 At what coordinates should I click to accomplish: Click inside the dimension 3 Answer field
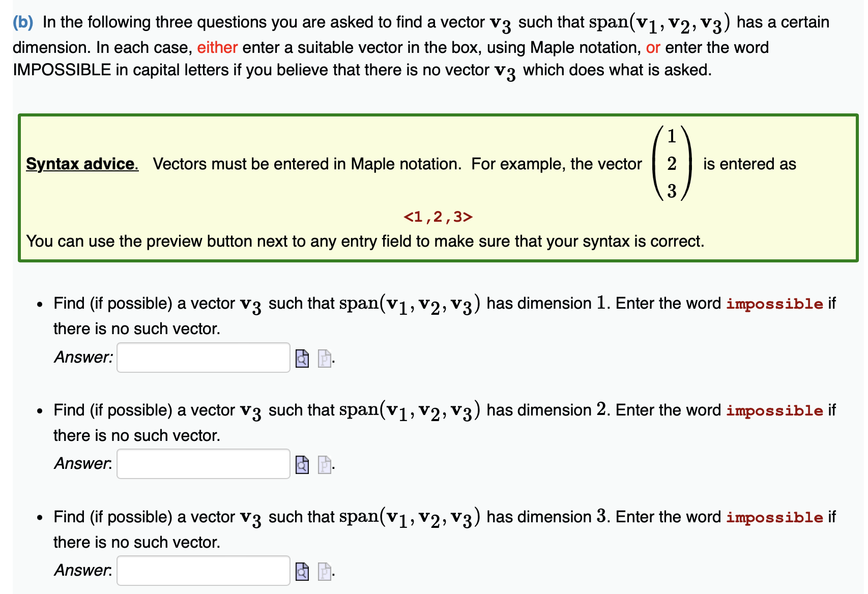pos(202,571)
